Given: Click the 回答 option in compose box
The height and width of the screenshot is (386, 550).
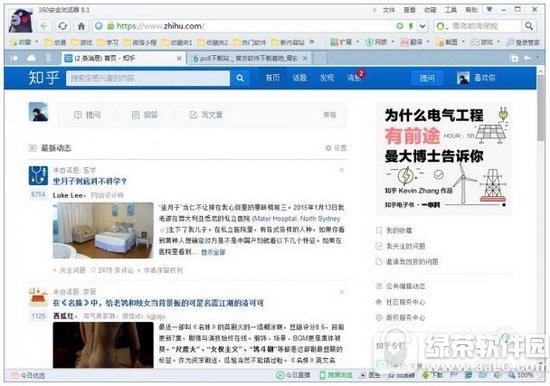Looking at the screenshot, I should [145, 115].
